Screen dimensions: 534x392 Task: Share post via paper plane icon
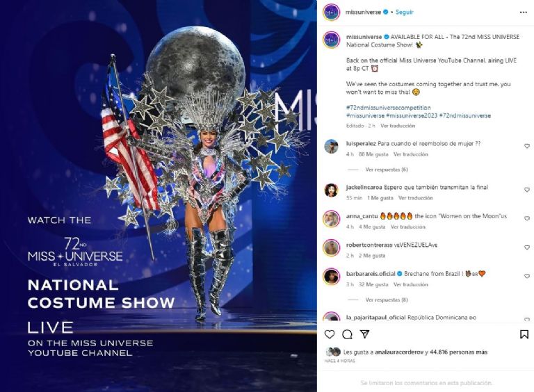[x=365, y=334]
